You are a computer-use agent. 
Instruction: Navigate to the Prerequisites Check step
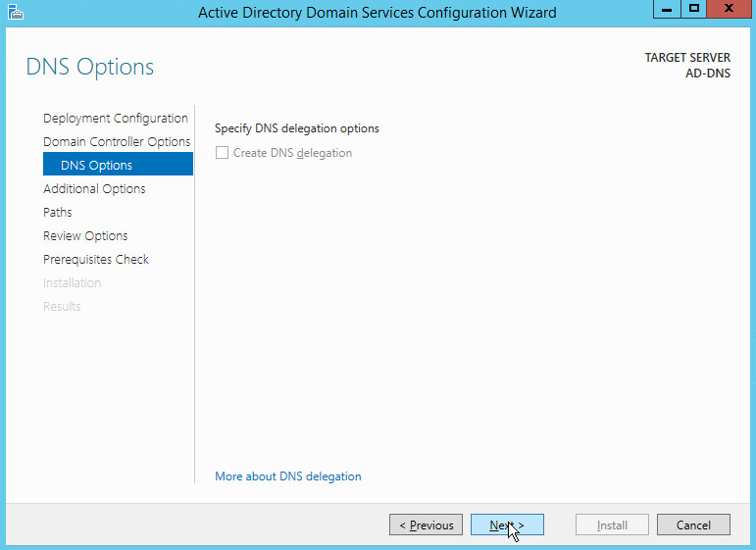point(96,260)
